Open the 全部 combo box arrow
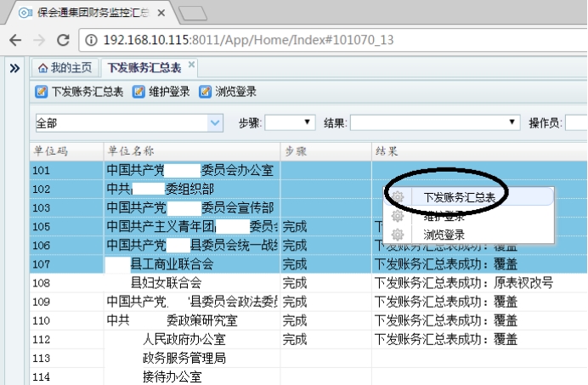 tap(215, 123)
